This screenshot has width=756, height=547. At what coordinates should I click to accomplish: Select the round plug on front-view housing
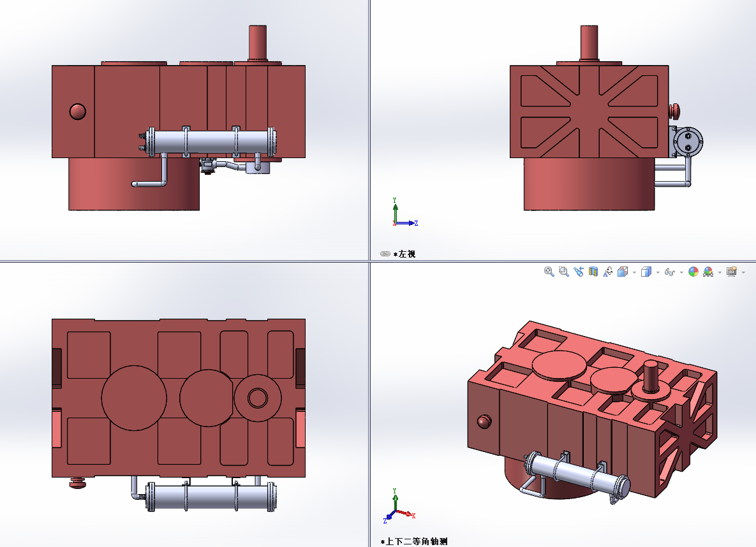(78, 112)
